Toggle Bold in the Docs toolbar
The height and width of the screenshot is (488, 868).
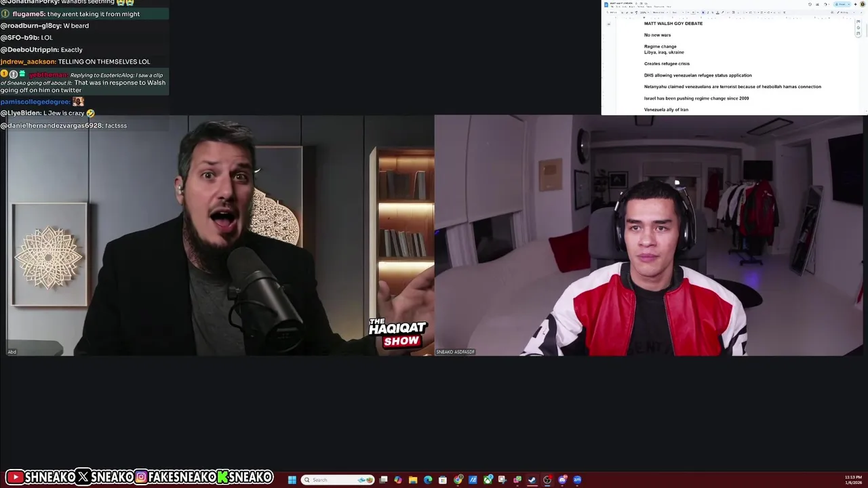703,12
